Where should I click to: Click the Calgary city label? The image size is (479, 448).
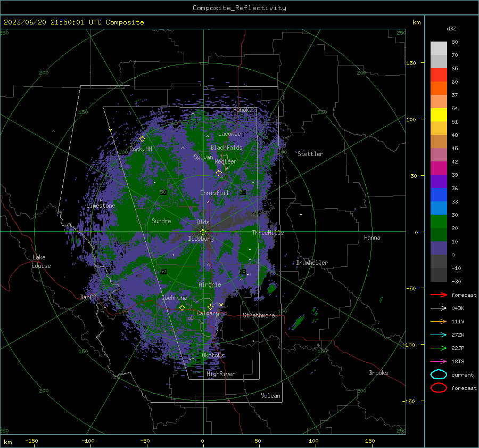pyautogui.click(x=208, y=313)
